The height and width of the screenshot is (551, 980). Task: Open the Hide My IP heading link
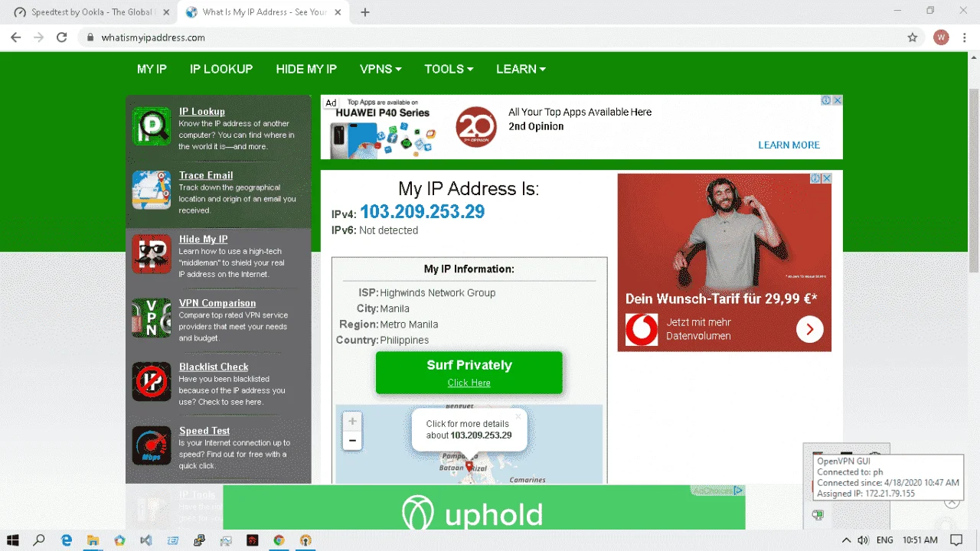(x=204, y=240)
